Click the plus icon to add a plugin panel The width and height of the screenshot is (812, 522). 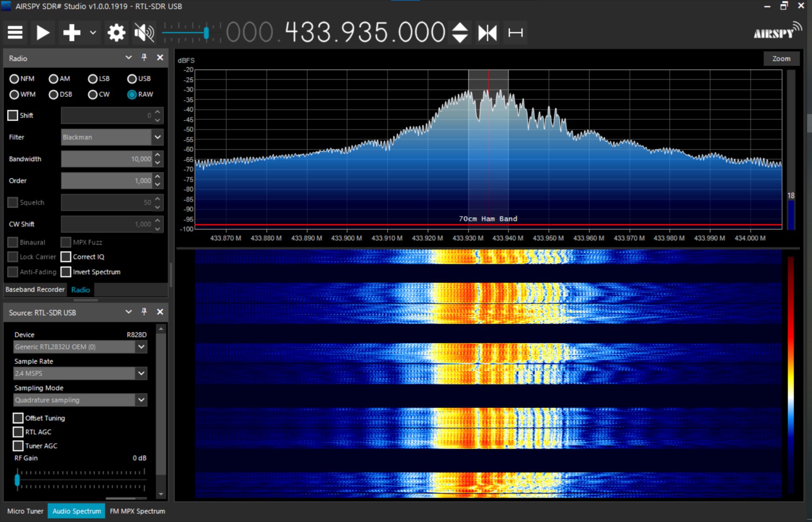tap(71, 33)
